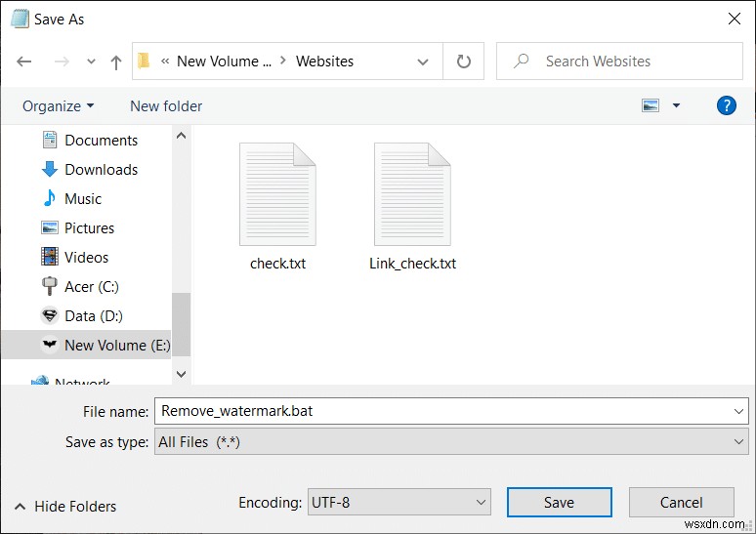Select Downloads in navigation pane

pyautogui.click(x=101, y=170)
